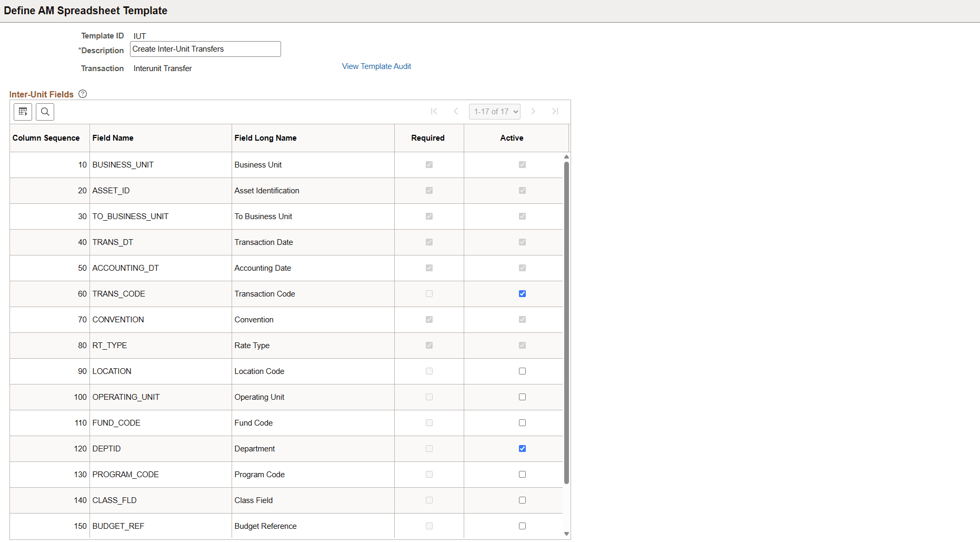Enable Active for FUND_CODE field

(x=522, y=422)
